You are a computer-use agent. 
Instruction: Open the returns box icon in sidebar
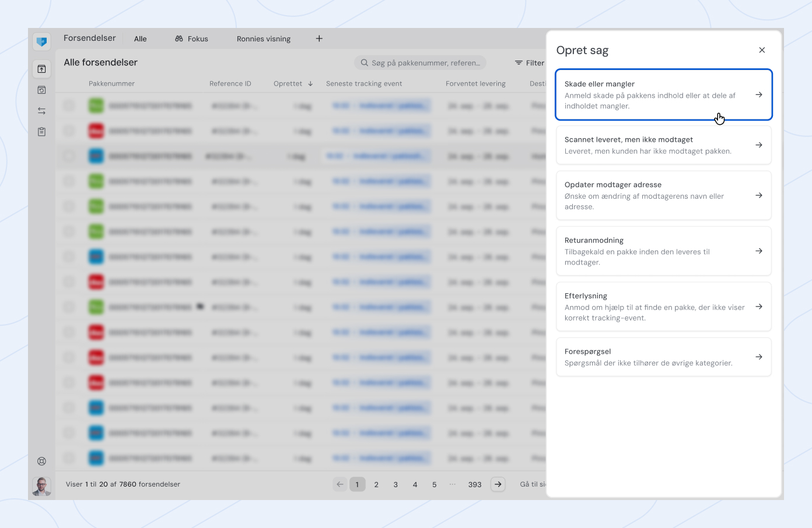41,90
